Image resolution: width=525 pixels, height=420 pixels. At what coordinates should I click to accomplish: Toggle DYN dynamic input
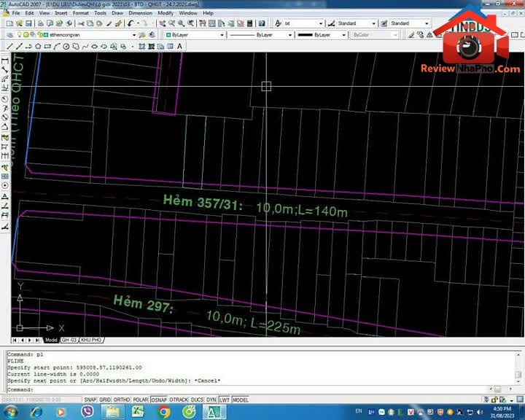pyautogui.click(x=211, y=400)
